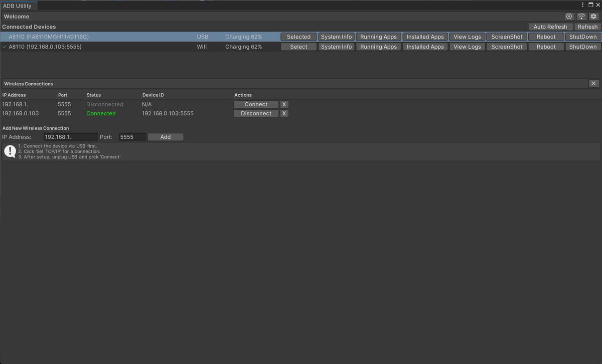Click the N/A device ID cell
Screen dimensions: 602x364
tap(146, 104)
